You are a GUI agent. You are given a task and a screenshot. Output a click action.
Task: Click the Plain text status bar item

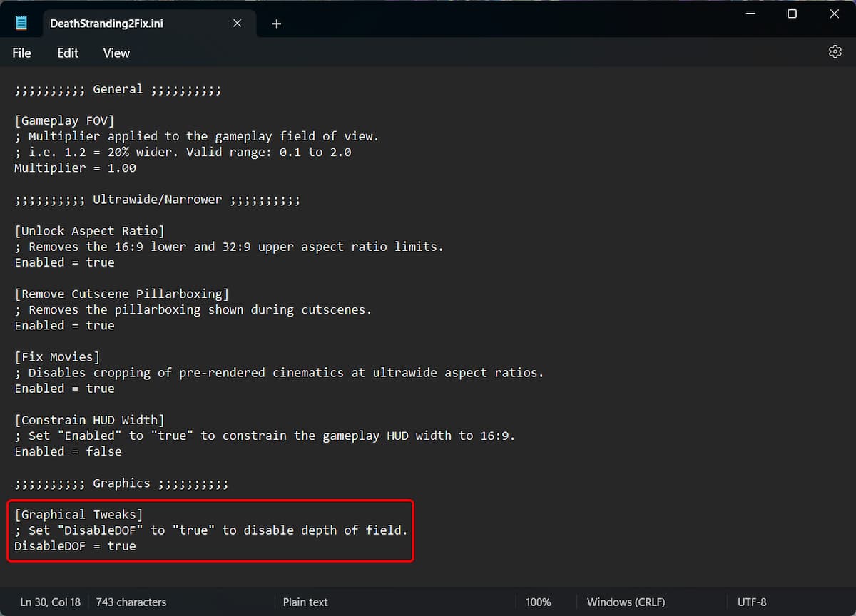coord(305,602)
